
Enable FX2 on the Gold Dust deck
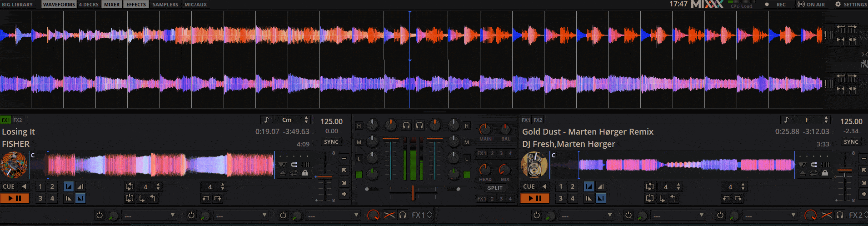point(538,120)
